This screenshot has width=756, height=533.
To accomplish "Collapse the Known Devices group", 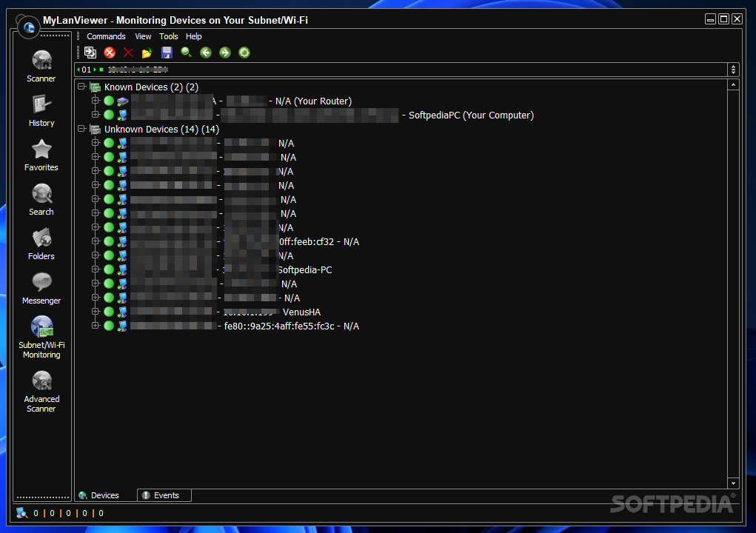I will coord(81,87).
